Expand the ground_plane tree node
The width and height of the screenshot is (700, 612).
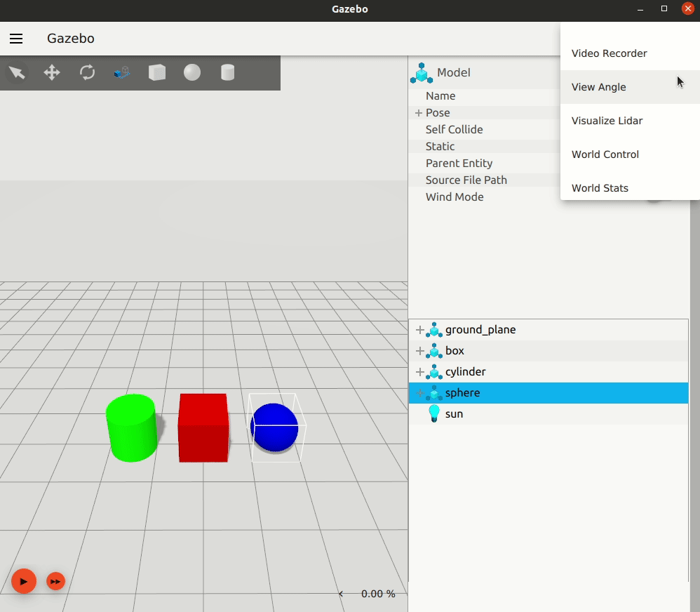(419, 330)
